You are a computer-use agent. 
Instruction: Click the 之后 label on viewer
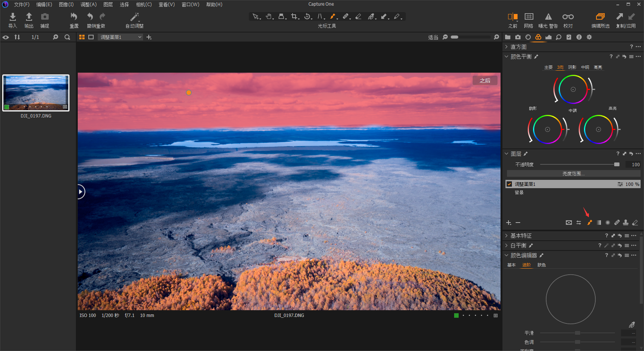click(485, 80)
